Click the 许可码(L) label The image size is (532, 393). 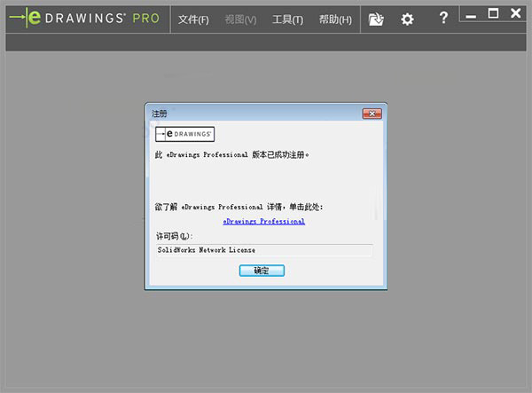pos(174,236)
